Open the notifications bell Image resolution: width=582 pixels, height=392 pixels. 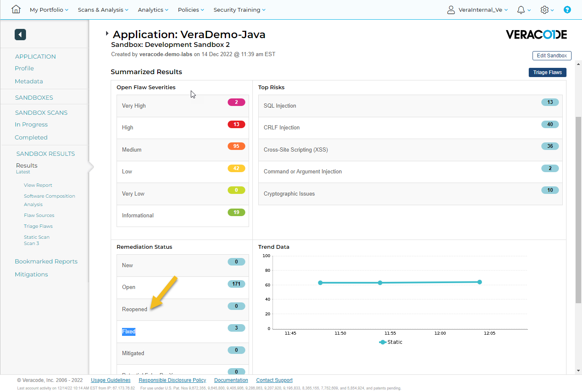point(521,10)
